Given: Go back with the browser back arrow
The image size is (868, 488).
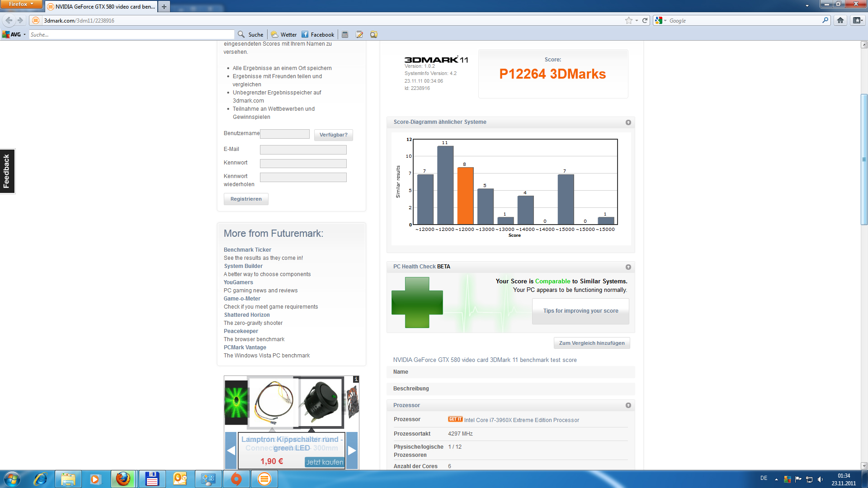Looking at the screenshot, I should click(x=9, y=20).
